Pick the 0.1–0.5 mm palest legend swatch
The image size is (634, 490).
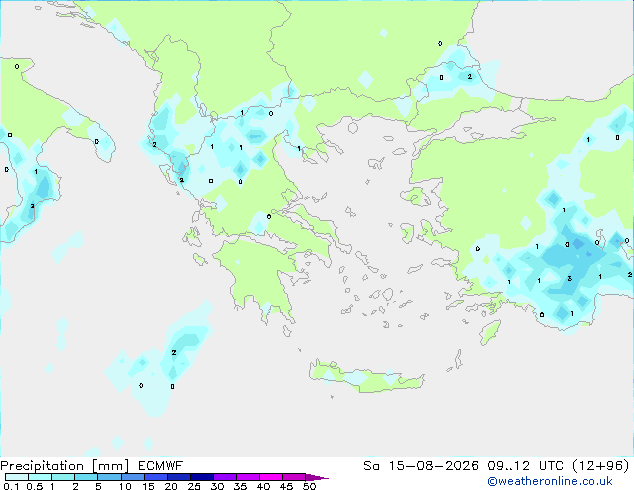(17, 477)
